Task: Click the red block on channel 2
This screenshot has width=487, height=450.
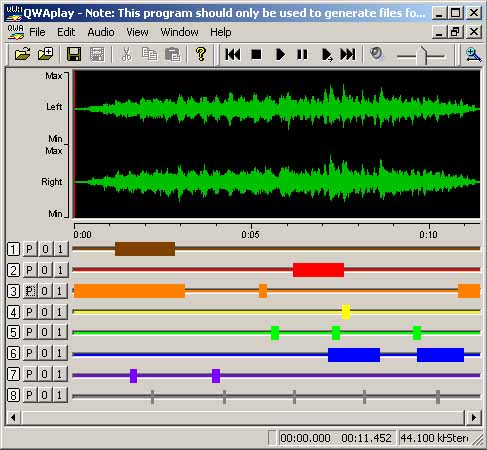Action: pos(318,270)
